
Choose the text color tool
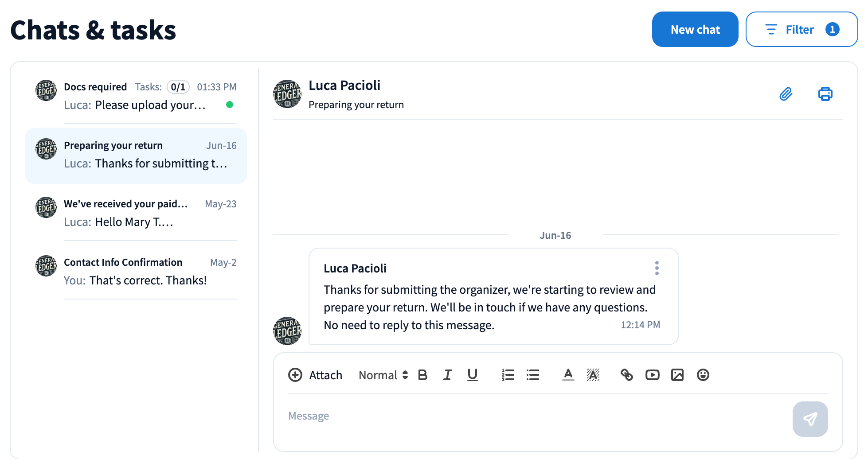[x=568, y=375]
